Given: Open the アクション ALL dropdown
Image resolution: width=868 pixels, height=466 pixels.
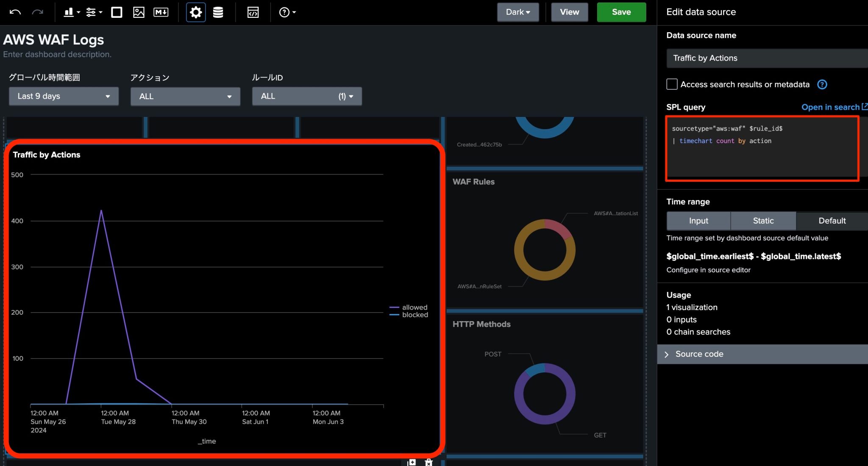Looking at the screenshot, I should 185,96.
